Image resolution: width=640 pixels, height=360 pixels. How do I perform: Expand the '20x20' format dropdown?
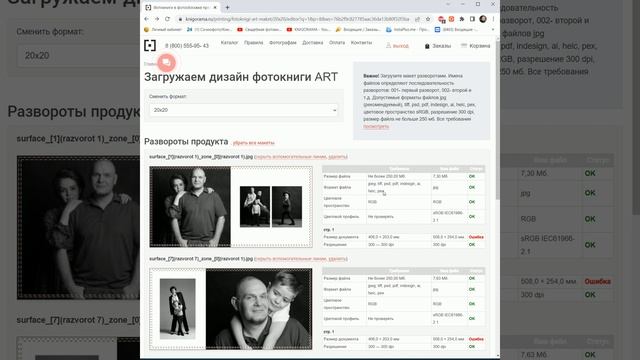(244, 110)
